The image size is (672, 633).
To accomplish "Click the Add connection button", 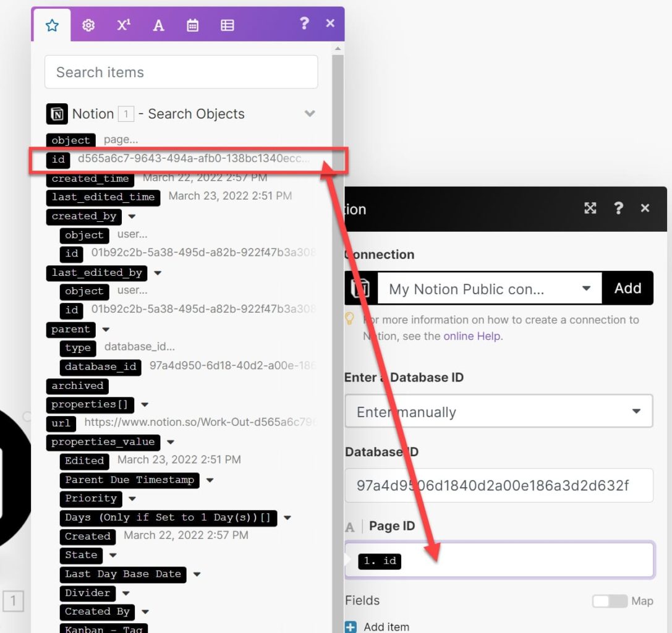I will coord(627,288).
